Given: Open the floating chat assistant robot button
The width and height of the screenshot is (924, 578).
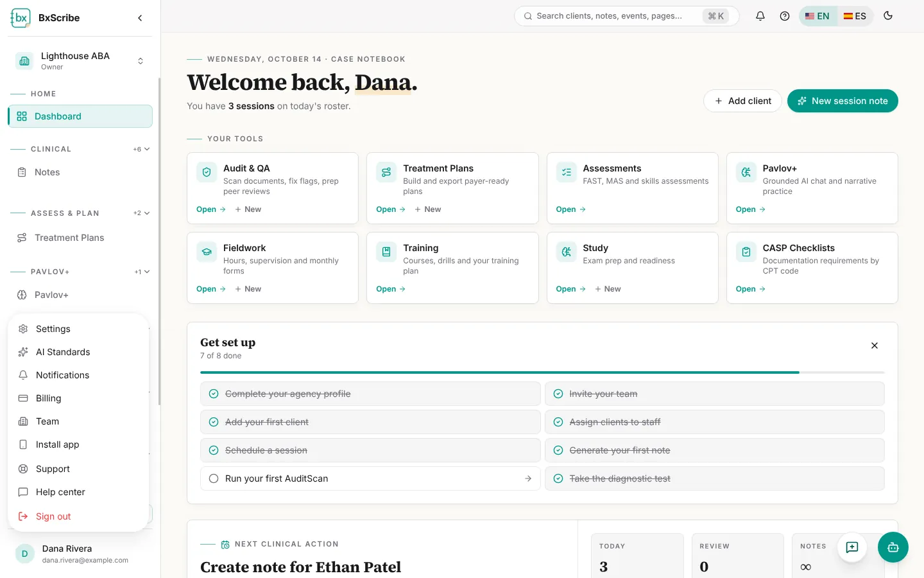Looking at the screenshot, I should [x=893, y=547].
